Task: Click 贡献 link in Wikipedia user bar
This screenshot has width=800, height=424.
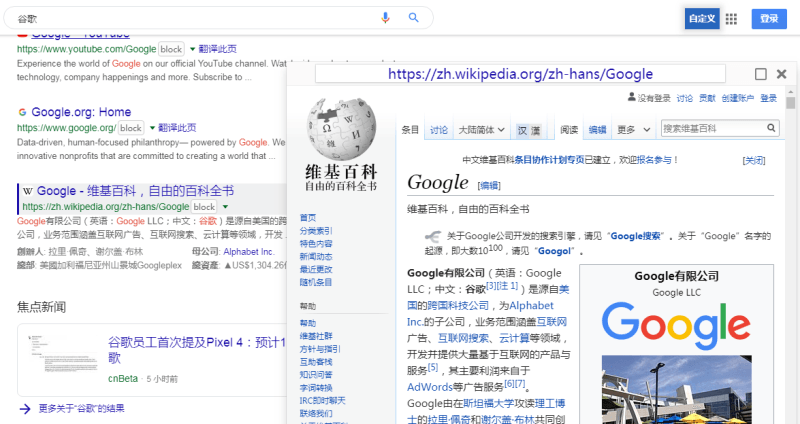Action: [x=707, y=98]
